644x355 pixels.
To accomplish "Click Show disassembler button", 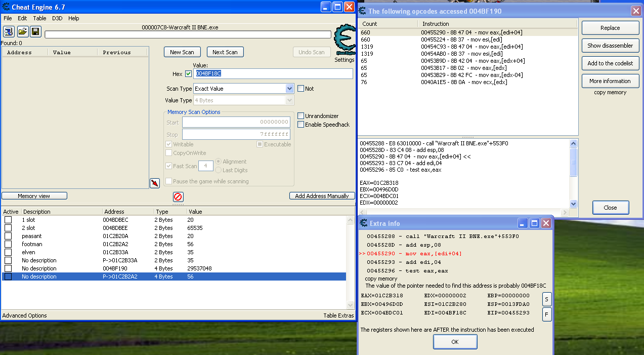I will pyautogui.click(x=610, y=46).
